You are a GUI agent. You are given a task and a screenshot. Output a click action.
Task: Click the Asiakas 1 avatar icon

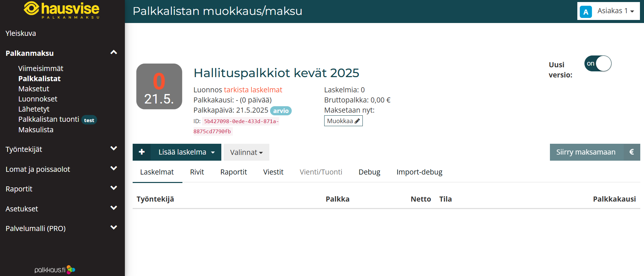pyautogui.click(x=586, y=12)
